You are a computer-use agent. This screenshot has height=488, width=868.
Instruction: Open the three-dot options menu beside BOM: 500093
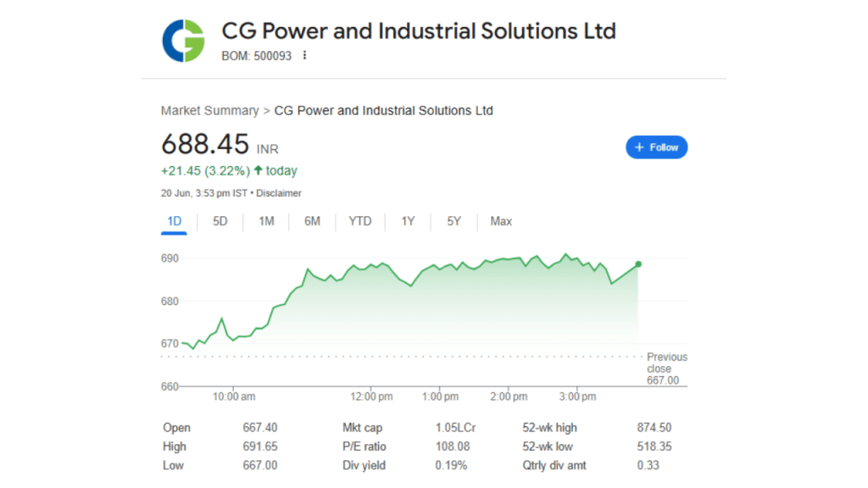304,55
